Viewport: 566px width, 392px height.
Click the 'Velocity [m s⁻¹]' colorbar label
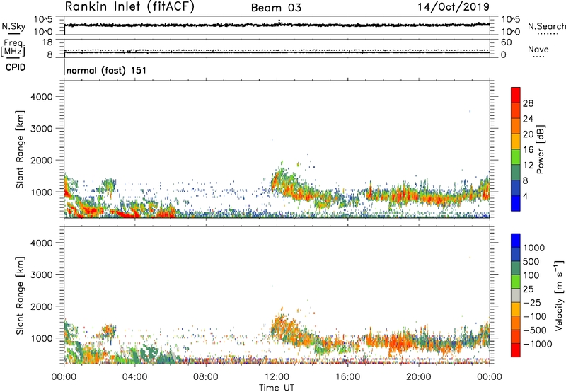click(559, 295)
